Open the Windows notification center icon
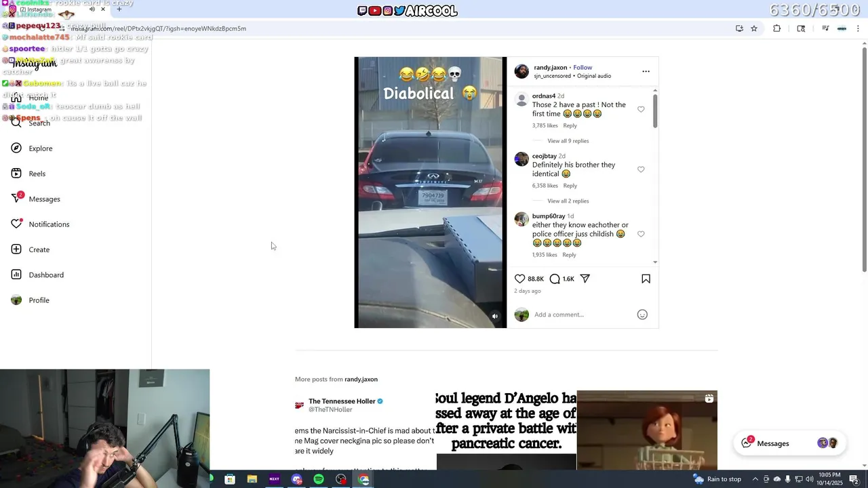Image resolution: width=868 pixels, height=488 pixels. point(854,479)
